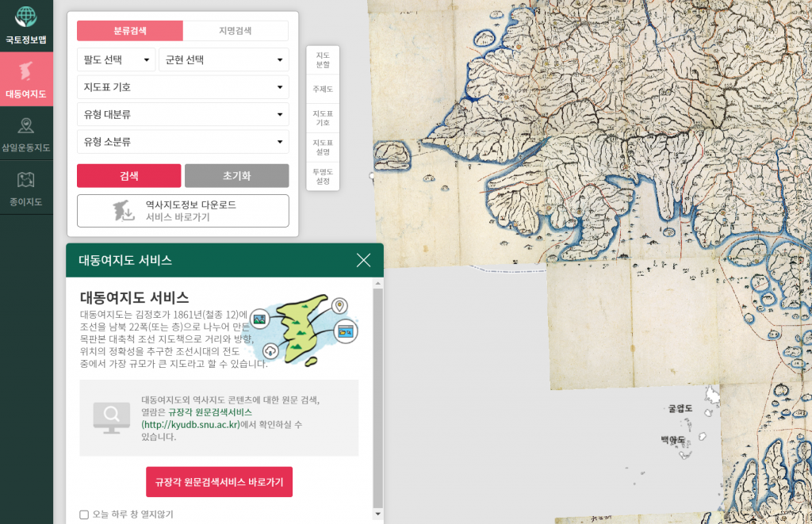Select the 대동여지도 sidebar item
812x524 pixels.
click(26, 79)
